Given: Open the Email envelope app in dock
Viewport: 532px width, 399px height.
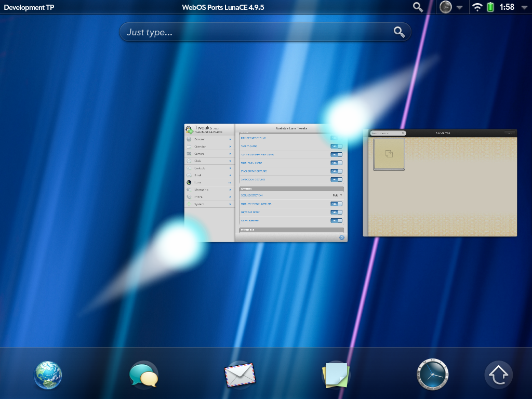Looking at the screenshot, I should click(x=240, y=375).
